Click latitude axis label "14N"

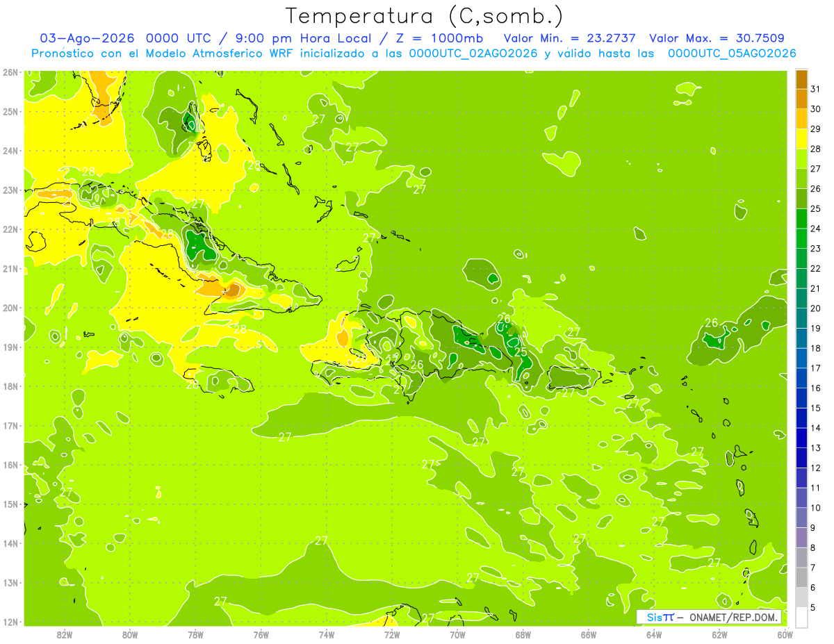[x=10, y=543]
